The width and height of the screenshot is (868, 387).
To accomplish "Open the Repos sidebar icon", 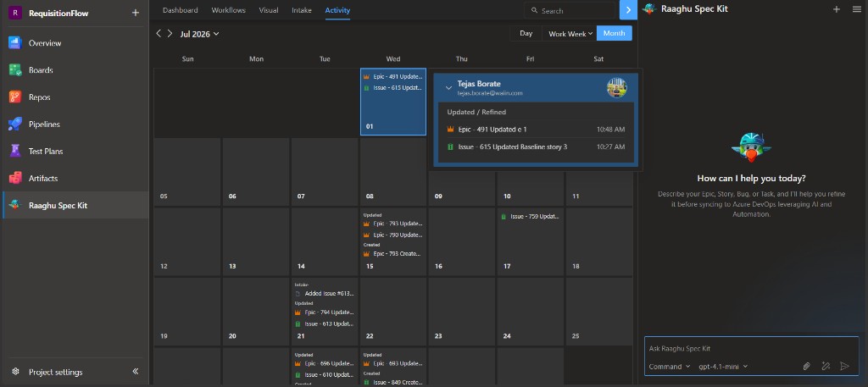I will click(15, 97).
